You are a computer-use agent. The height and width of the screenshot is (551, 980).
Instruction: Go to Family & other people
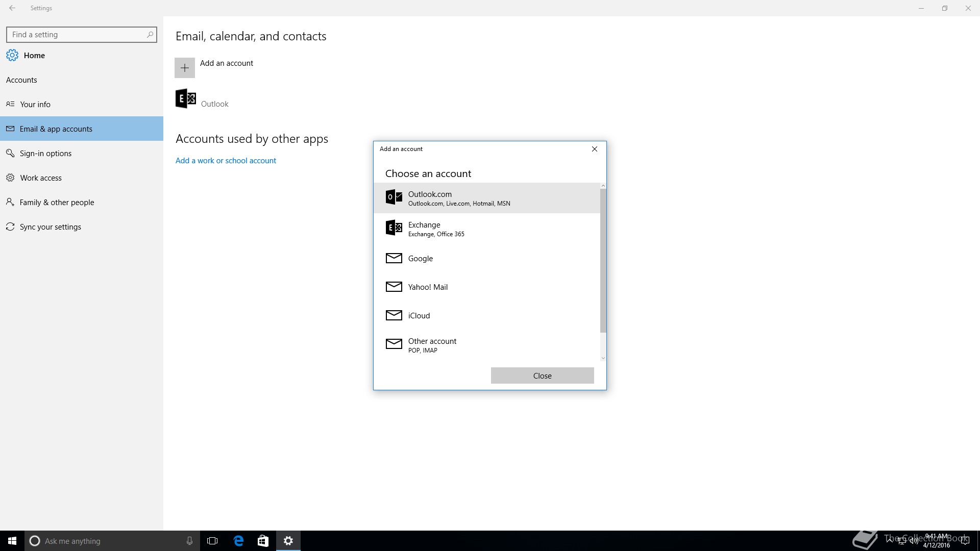point(82,202)
